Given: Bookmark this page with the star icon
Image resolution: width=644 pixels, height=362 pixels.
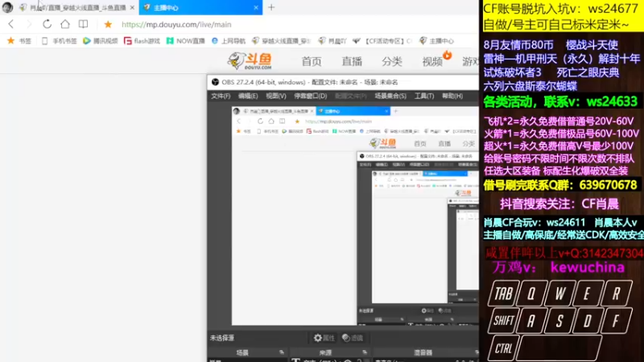Looking at the screenshot, I should click(x=108, y=25).
